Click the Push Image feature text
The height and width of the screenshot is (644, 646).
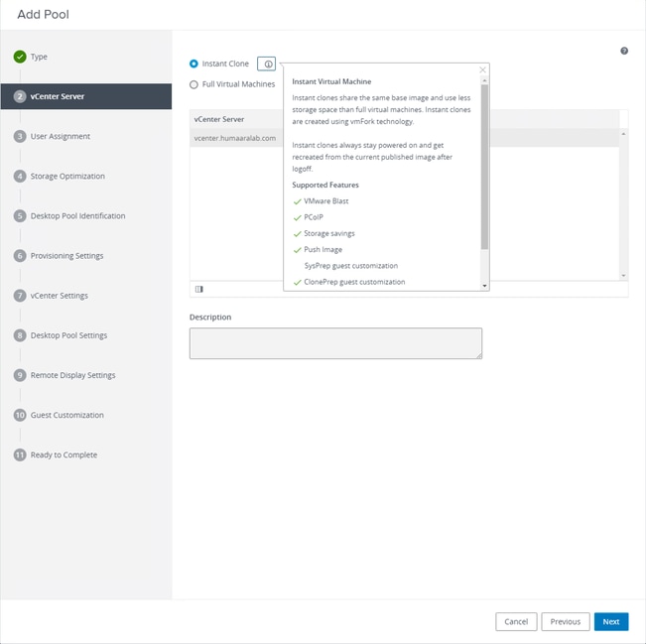click(x=323, y=250)
